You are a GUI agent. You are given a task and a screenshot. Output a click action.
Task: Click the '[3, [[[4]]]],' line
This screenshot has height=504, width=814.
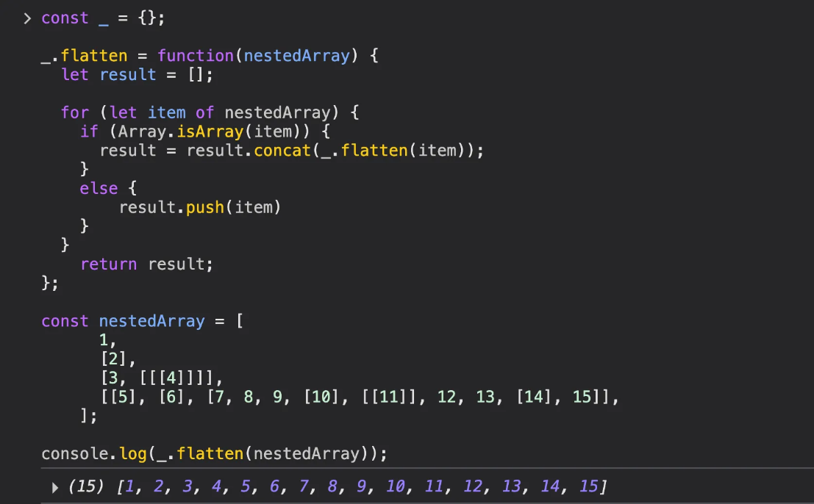pos(162,378)
